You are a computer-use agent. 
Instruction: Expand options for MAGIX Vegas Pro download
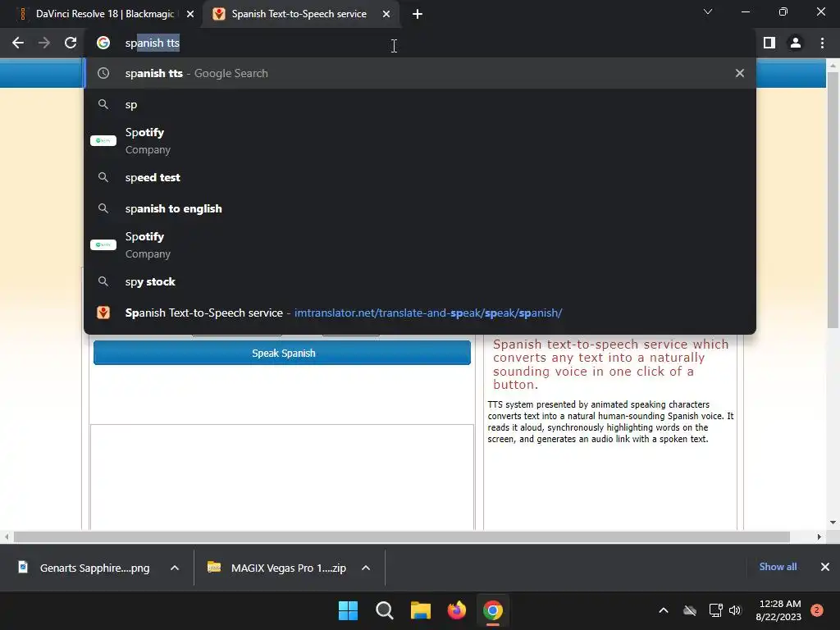(x=366, y=568)
